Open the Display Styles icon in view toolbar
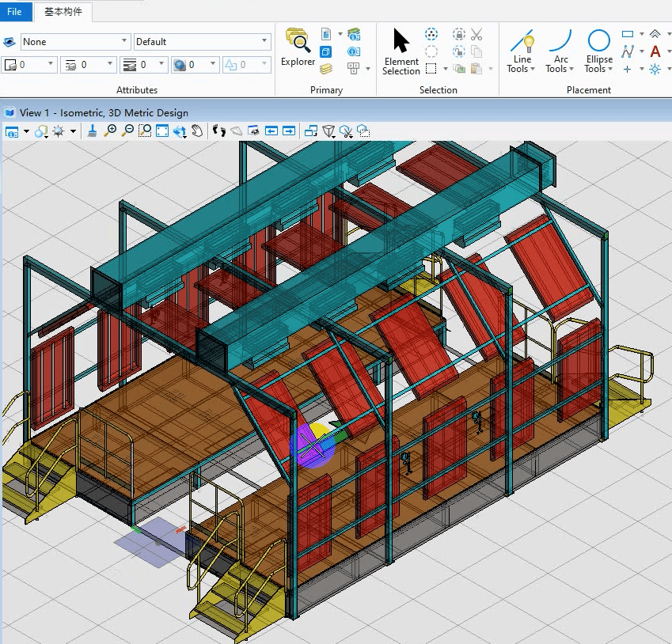Screen dimensions: 672x644 coord(41,131)
